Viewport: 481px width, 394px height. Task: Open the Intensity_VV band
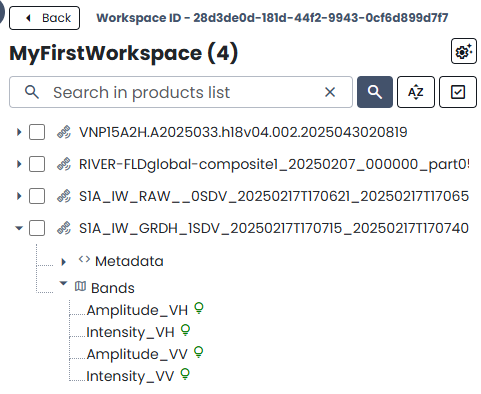click(130, 376)
